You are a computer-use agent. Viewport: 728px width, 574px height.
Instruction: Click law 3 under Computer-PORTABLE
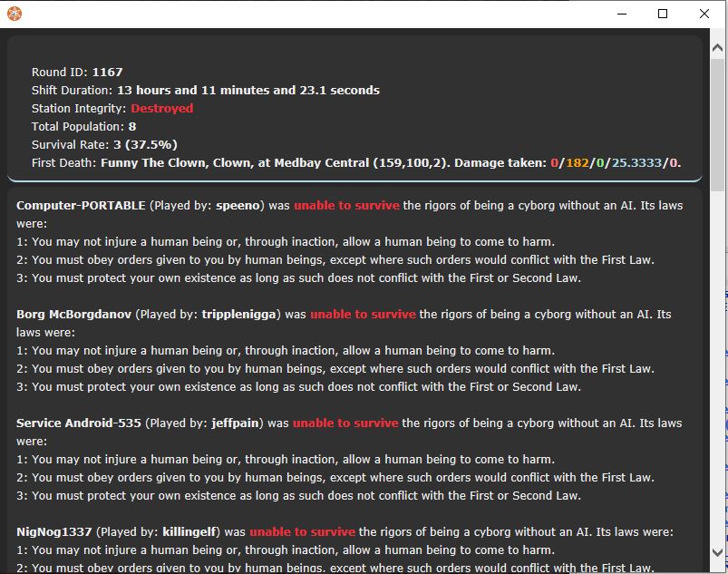tap(298, 278)
